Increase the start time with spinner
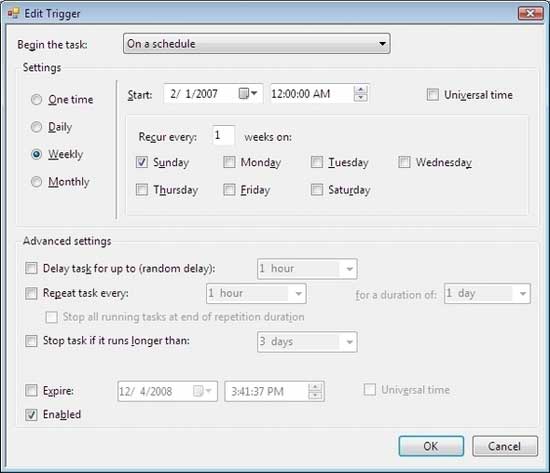550x473 pixels. tap(360, 90)
